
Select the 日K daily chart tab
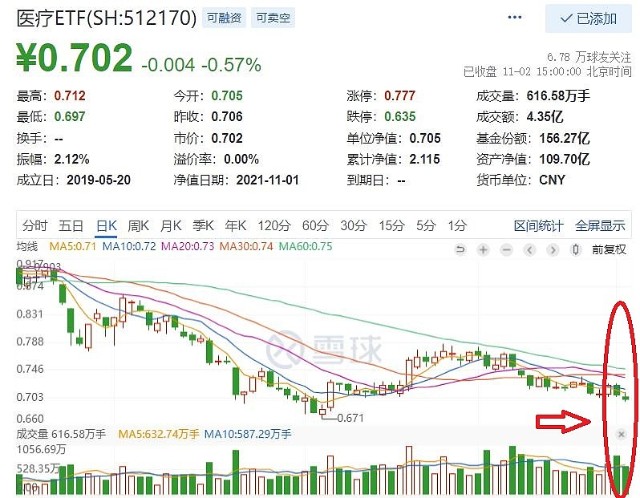pyautogui.click(x=106, y=225)
